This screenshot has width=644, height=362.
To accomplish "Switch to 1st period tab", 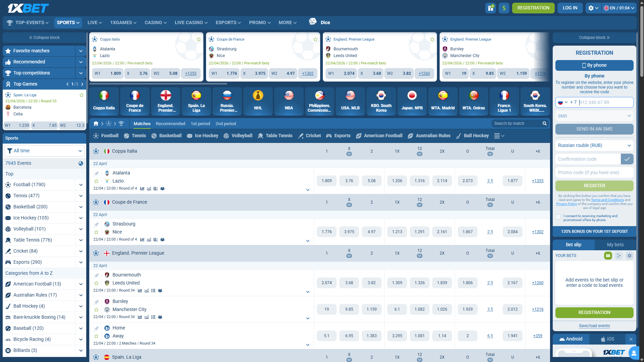I will click(x=200, y=123).
